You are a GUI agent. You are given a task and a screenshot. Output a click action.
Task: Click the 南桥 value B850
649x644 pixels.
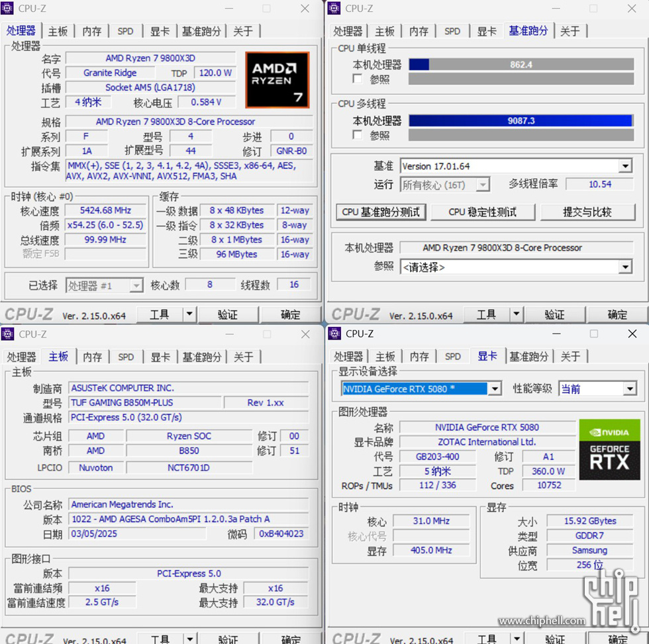point(189,451)
